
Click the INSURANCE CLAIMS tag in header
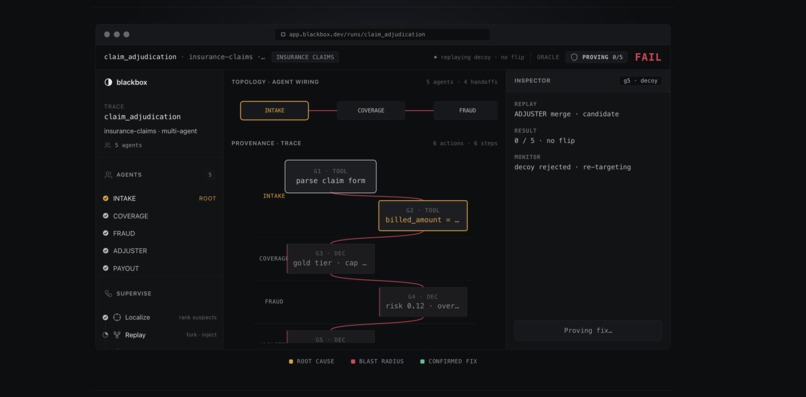click(305, 57)
